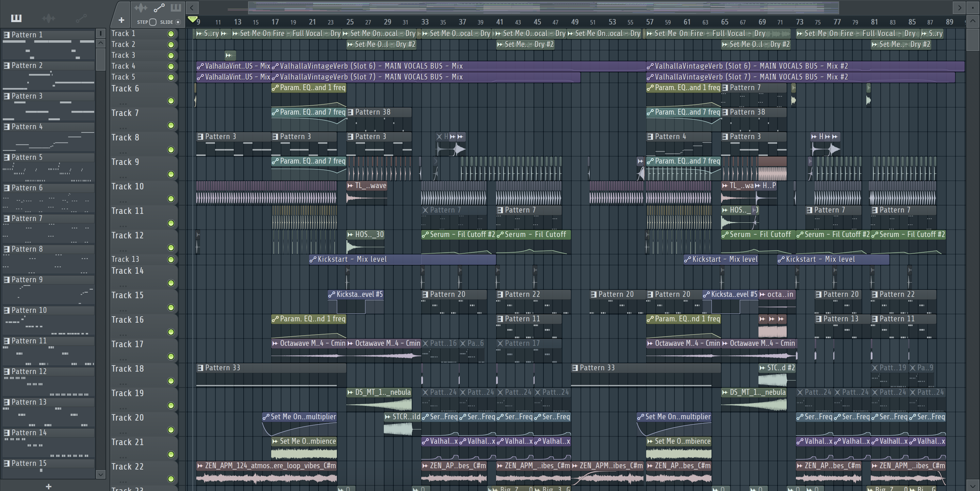Click the Track 16 name label

tap(128, 320)
